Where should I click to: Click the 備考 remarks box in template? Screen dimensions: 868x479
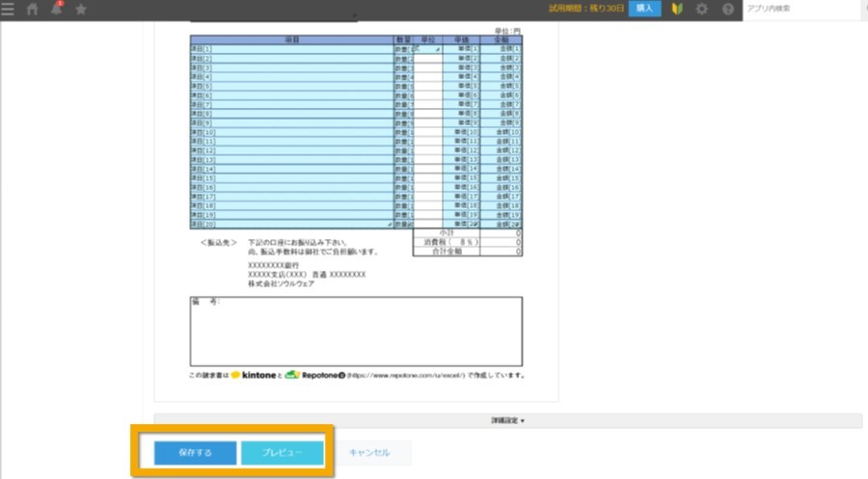click(356, 332)
